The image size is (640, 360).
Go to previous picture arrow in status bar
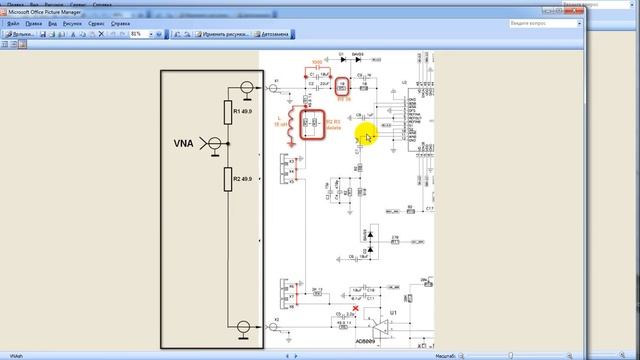pos(287,356)
